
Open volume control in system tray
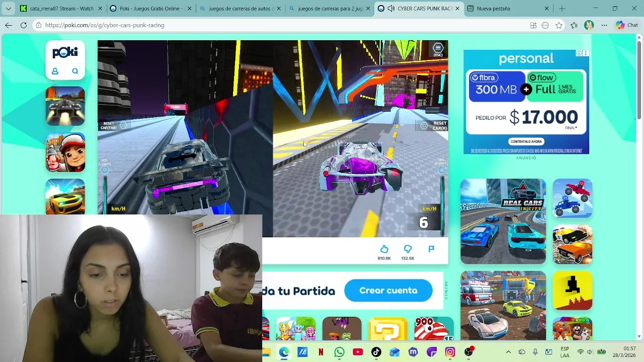pyautogui.click(x=591, y=352)
